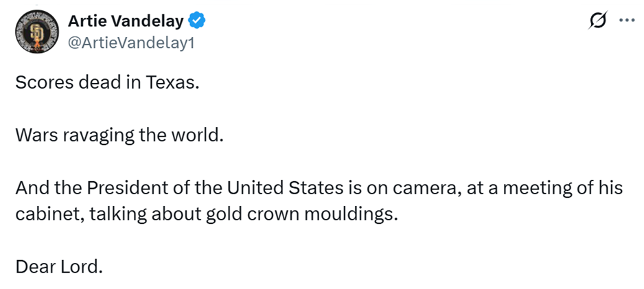Click the blue verified checkmark badge
Image resolution: width=644 pixels, height=289 pixels.
198,21
